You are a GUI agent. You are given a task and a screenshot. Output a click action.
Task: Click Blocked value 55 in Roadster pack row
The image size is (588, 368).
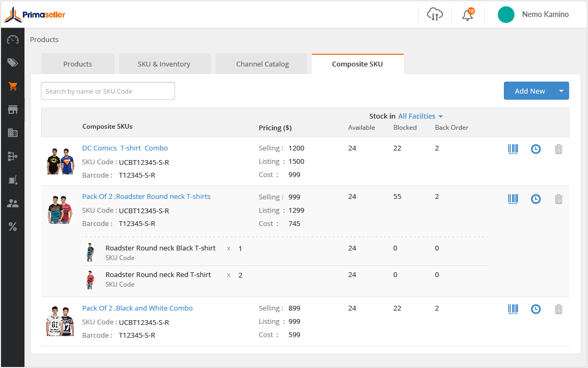397,197
